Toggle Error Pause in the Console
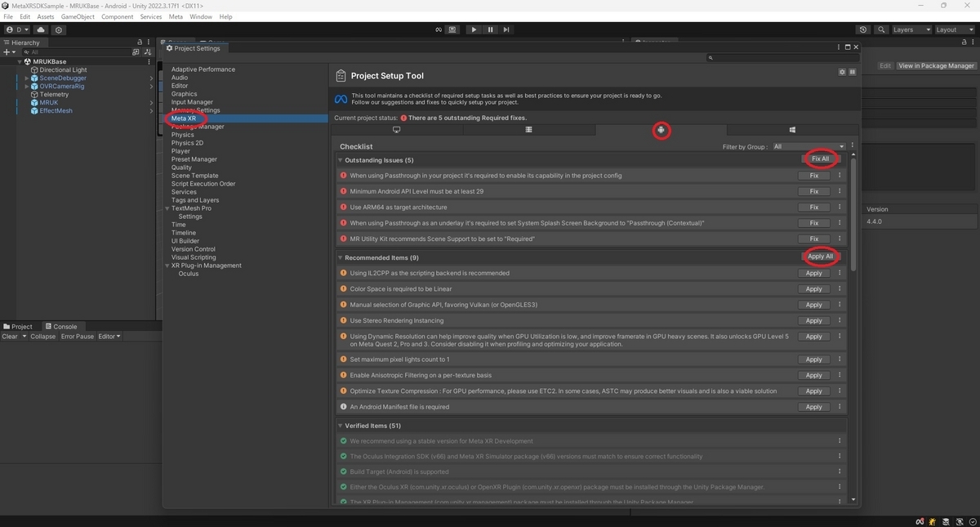This screenshot has height=527, width=980. (78, 337)
